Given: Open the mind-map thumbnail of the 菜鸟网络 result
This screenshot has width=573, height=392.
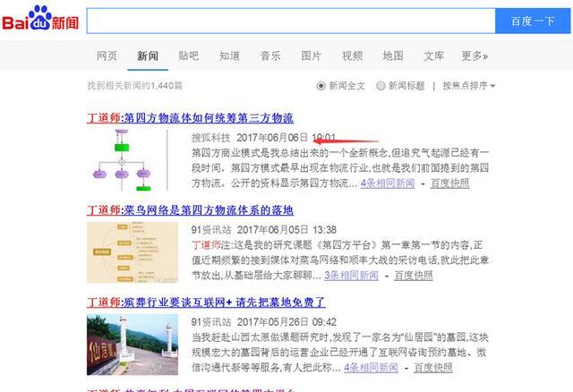Looking at the screenshot, I should pyautogui.click(x=133, y=252).
